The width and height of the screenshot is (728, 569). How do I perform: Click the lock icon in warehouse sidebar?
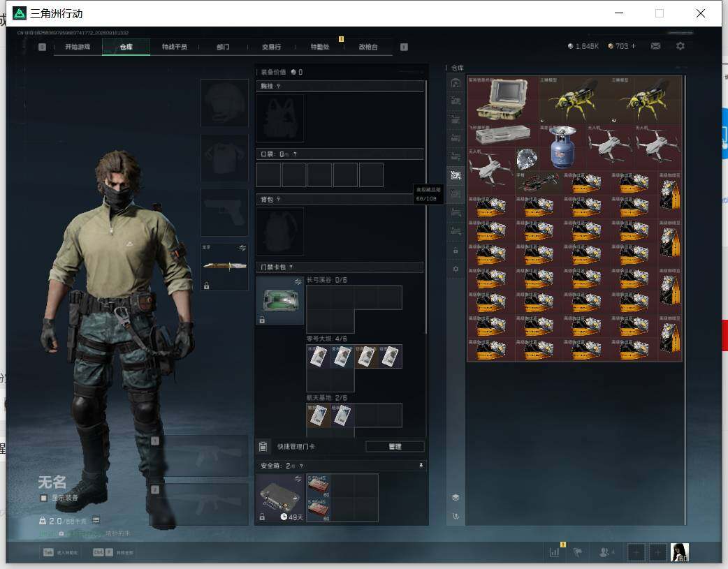tap(456, 251)
